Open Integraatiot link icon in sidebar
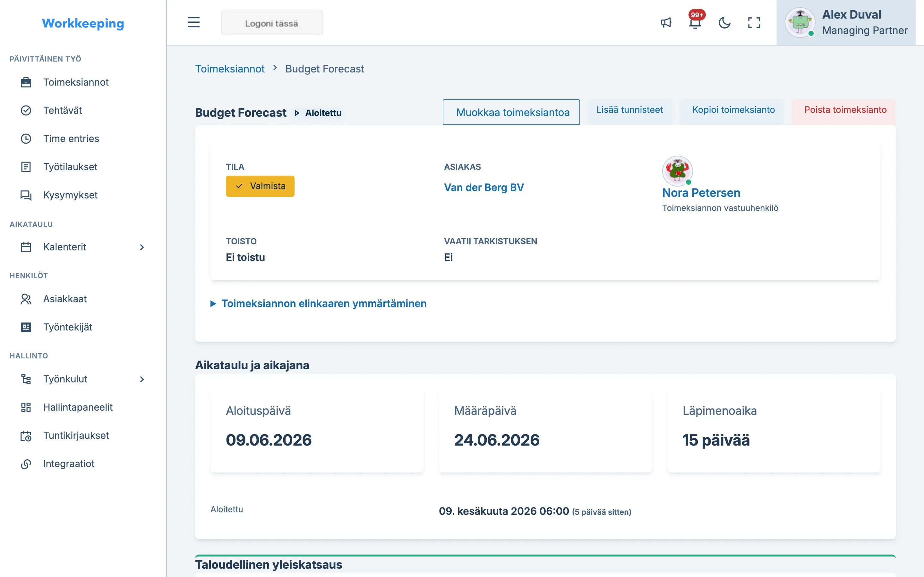This screenshot has height=577, width=924. pos(26,464)
